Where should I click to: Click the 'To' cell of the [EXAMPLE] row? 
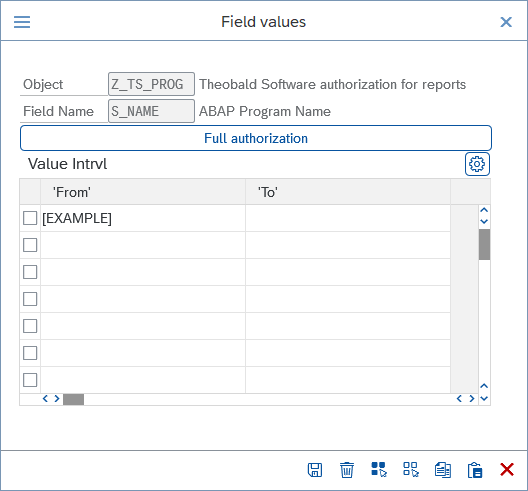pos(348,218)
